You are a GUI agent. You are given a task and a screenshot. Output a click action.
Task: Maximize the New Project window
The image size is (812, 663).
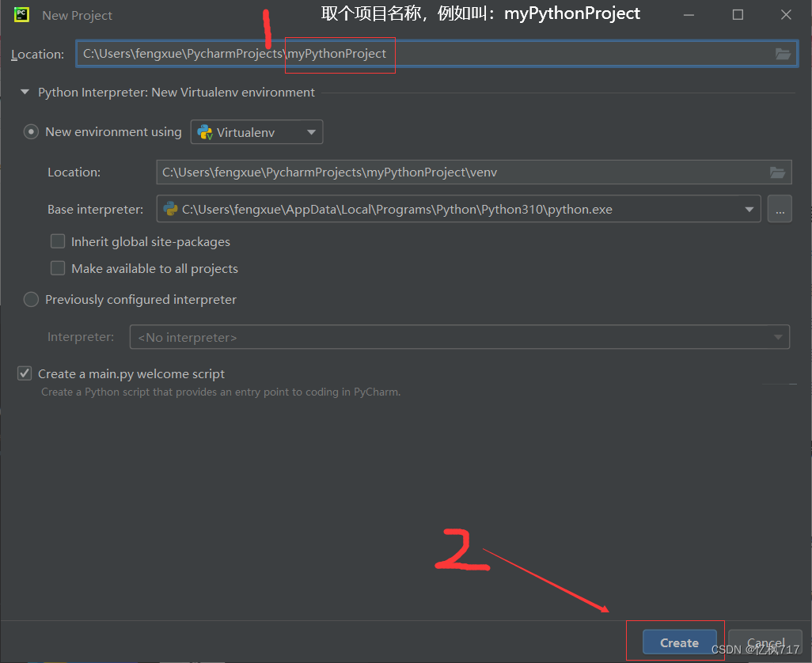pyautogui.click(x=738, y=15)
